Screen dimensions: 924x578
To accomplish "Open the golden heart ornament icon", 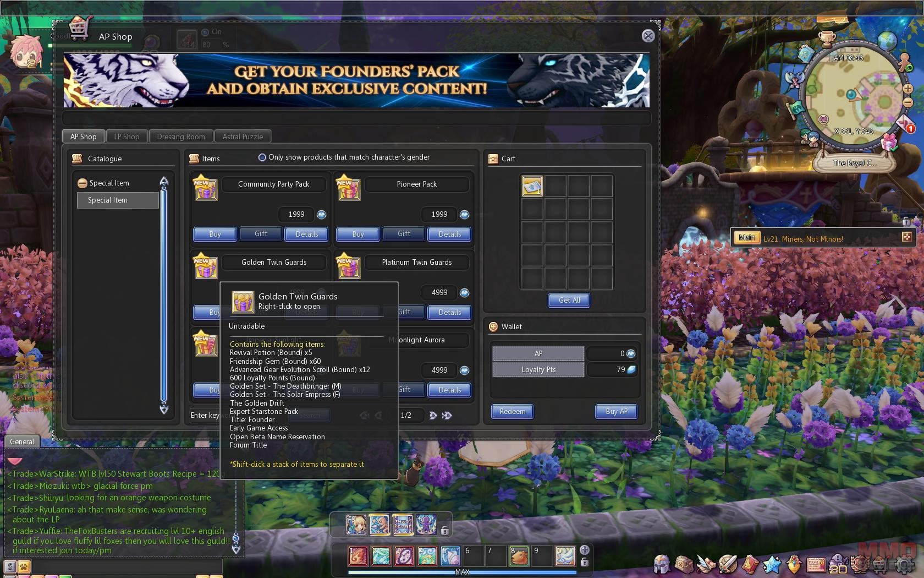I will coord(794,564).
